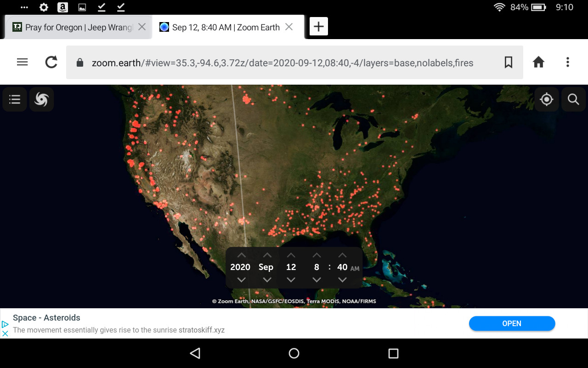Bookmark the current page
Viewport: 588px width, 368px height.
click(508, 62)
